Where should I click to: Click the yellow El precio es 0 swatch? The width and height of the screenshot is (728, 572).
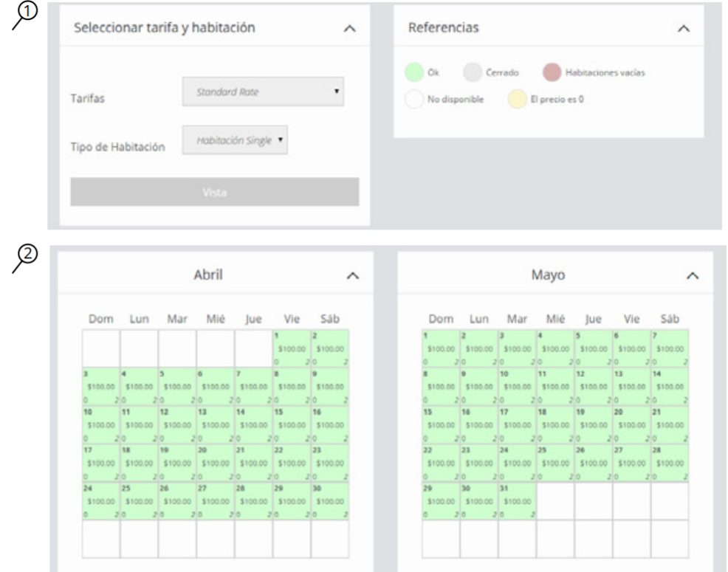pos(515,100)
